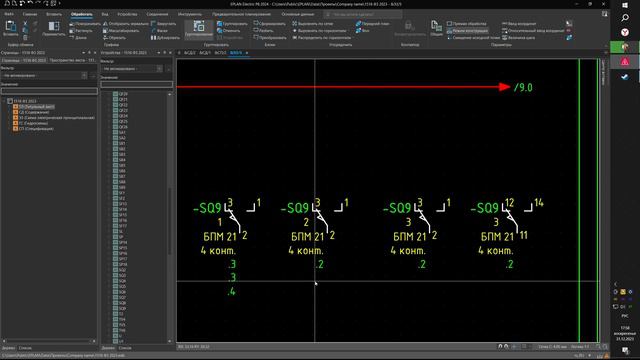Switch pages panel to Дерево view

coord(8,348)
